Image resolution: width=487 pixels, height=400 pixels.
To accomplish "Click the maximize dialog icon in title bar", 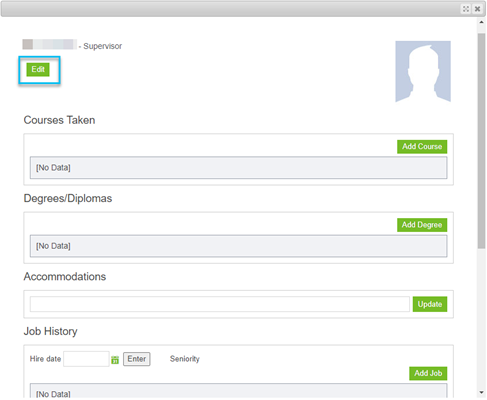I will tap(466, 9).
